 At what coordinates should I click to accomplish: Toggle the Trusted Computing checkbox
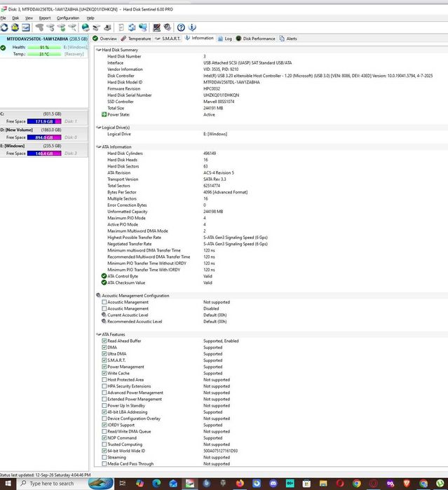pyautogui.click(x=104, y=444)
